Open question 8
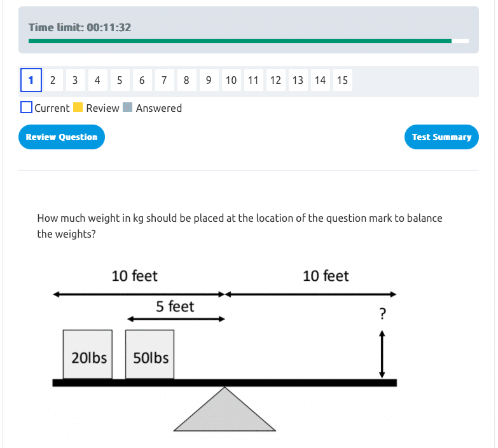Viewport: 498px width, 448px height. pyautogui.click(x=186, y=80)
